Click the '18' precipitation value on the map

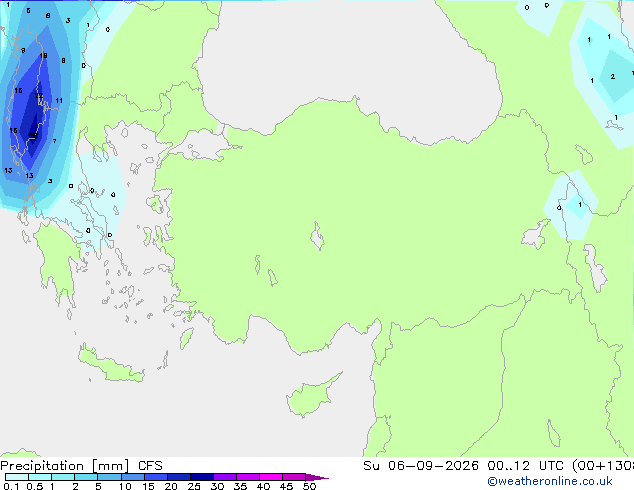(x=43, y=56)
